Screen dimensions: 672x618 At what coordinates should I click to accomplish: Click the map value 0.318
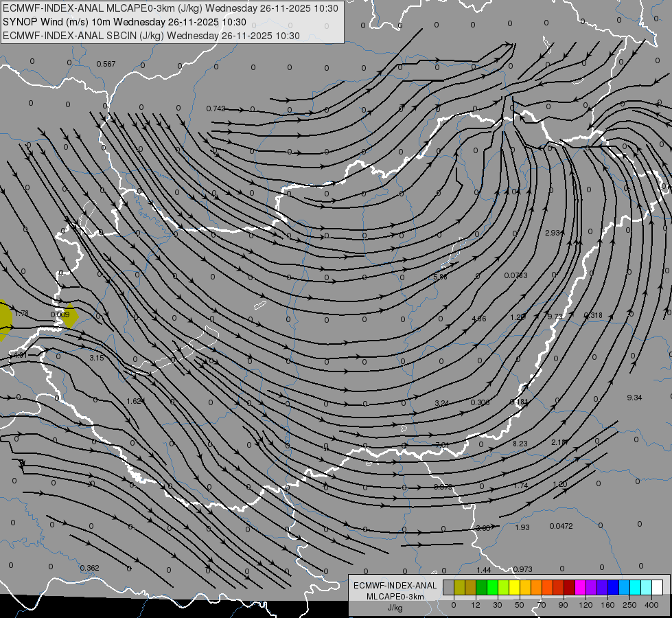593,315
